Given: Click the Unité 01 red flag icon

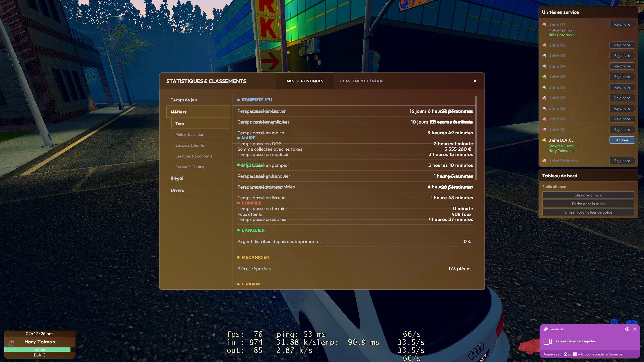Looking at the screenshot, I should pyautogui.click(x=544, y=24).
